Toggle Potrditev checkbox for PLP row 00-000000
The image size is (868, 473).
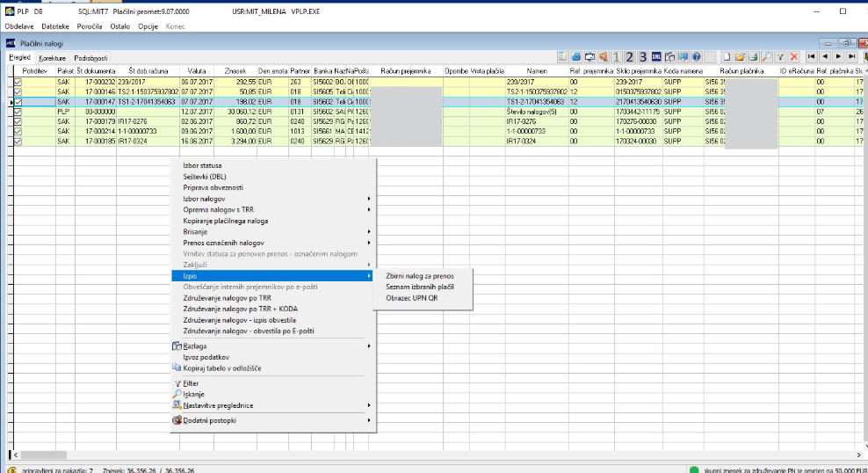click(x=18, y=112)
